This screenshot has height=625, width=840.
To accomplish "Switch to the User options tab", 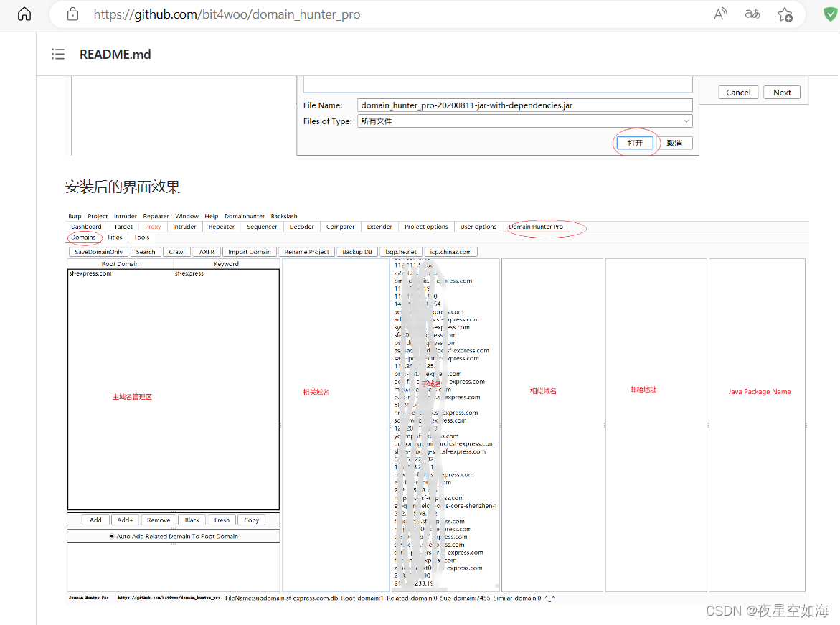I will coord(478,227).
